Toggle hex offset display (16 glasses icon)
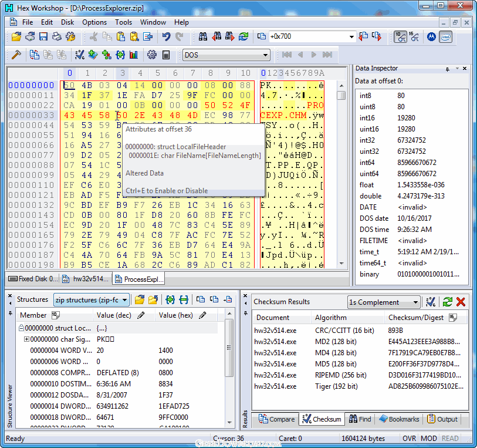477x448 pixels. [414, 37]
